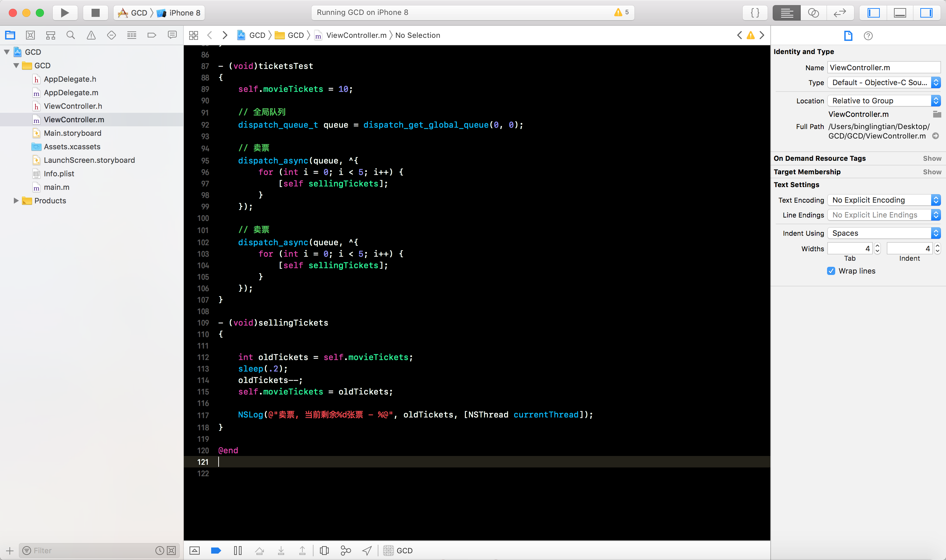Image resolution: width=946 pixels, height=560 pixels.
Task: Reveal full path in Finder arrow
Action: (936, 136)
